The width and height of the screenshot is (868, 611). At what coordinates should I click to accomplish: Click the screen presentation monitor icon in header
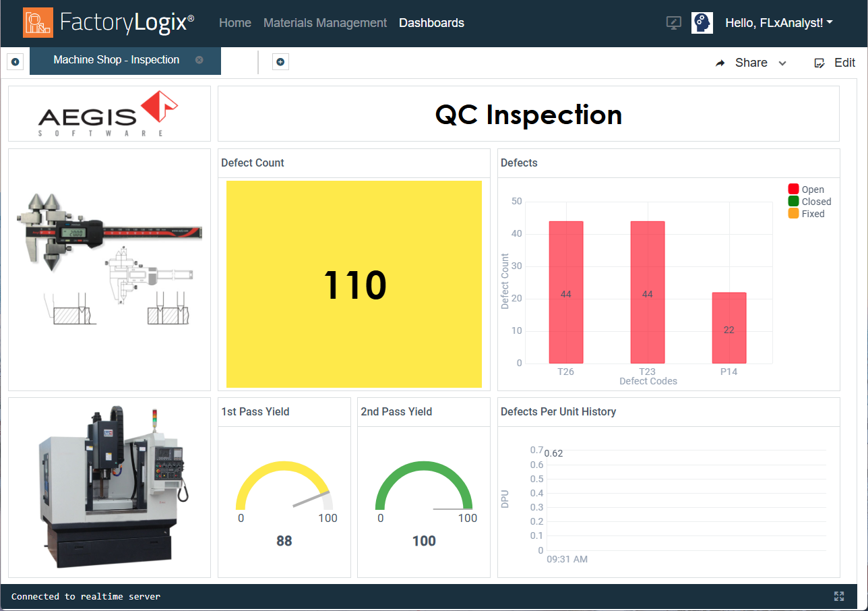click(x=673, y=22)
